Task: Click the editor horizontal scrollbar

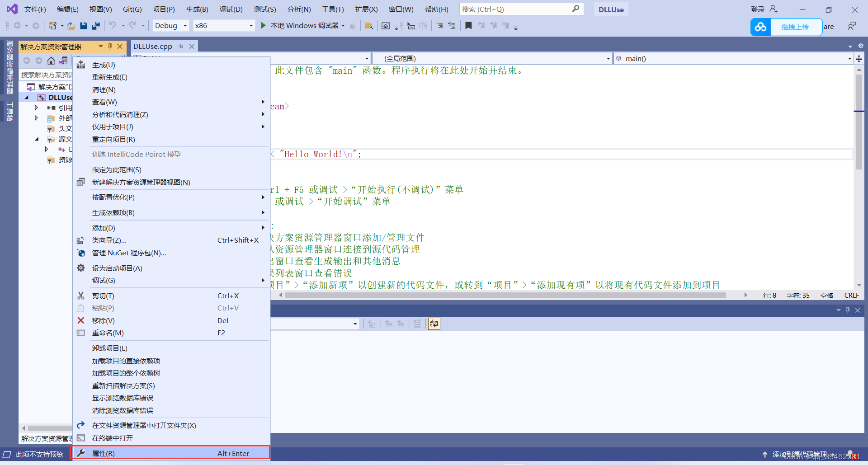Action: (505, 295)
